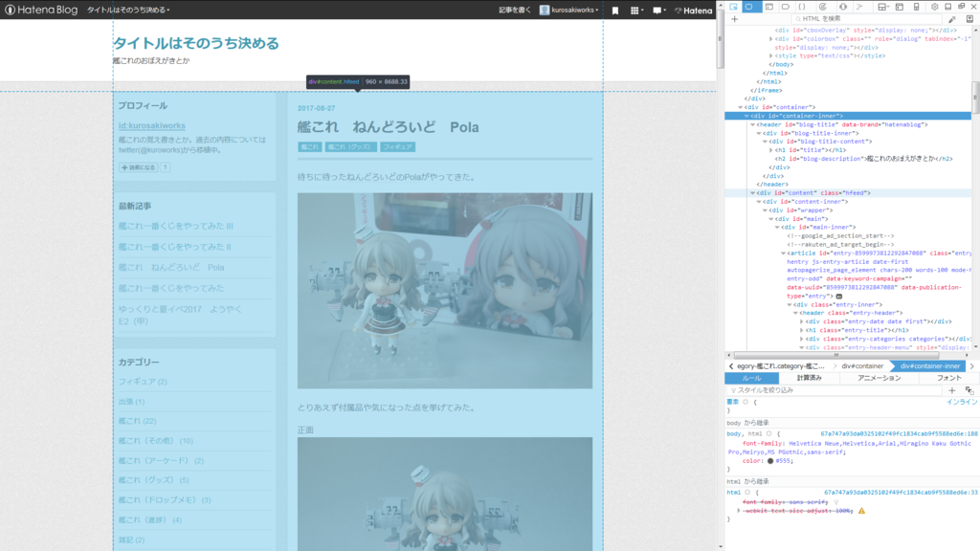Click the warning icon beside text-size-adjust
Image resolution: width=980 pixels, height=551 pixels.
pos(862,511)
